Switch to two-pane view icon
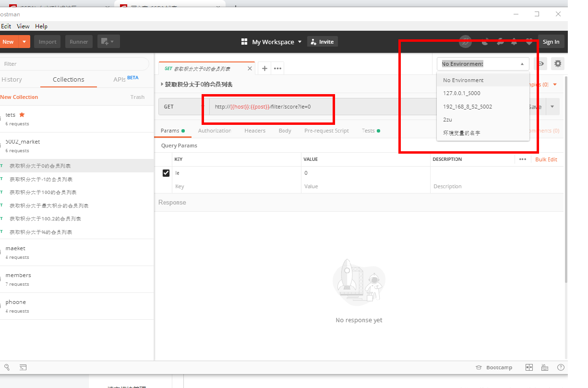This screenshot has height=388, width=588. pyautogui.click(x=529, y=367)
